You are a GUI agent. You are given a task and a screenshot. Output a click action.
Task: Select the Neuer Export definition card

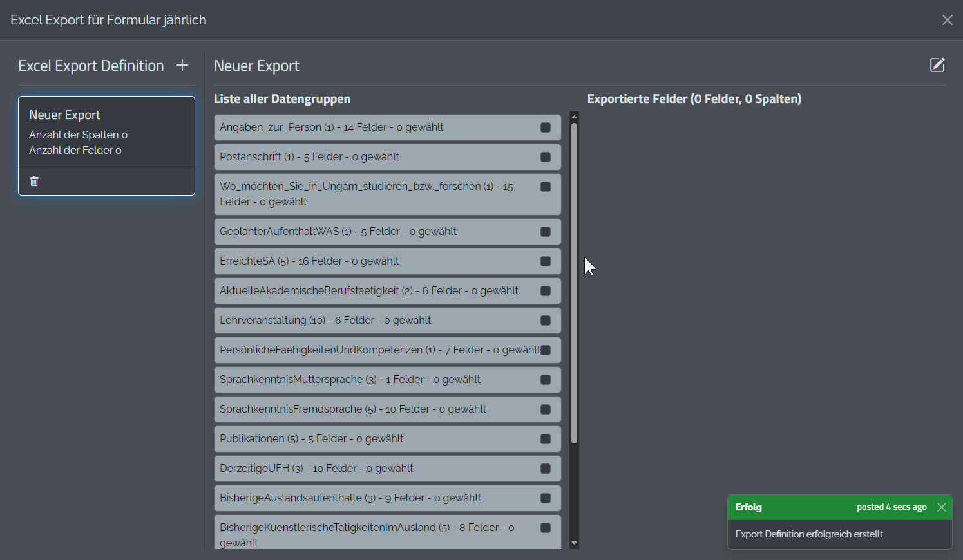[106, 132]
